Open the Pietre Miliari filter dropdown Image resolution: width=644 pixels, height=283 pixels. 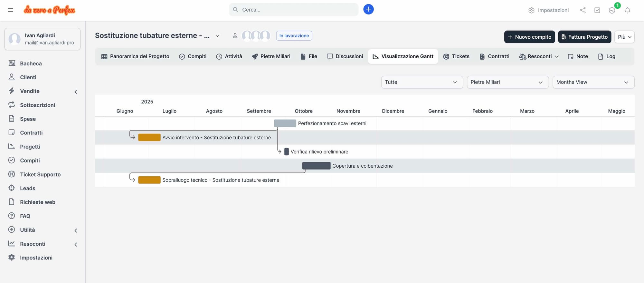point(507,82)
